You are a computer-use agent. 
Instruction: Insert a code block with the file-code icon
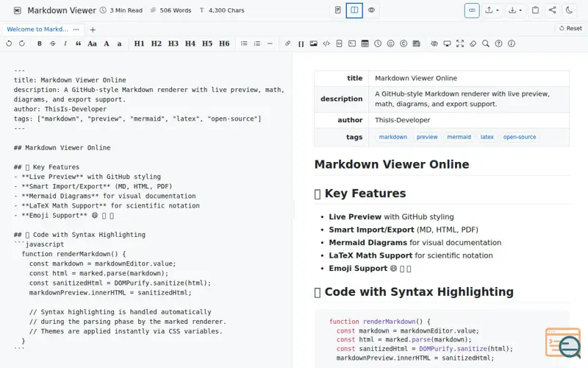(339, 43)
